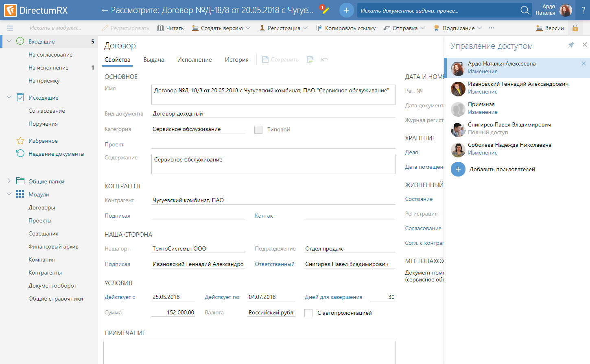The image size is (590, 364).
Task: Click the magnifier icon in the global search
Action: point(525,10)
